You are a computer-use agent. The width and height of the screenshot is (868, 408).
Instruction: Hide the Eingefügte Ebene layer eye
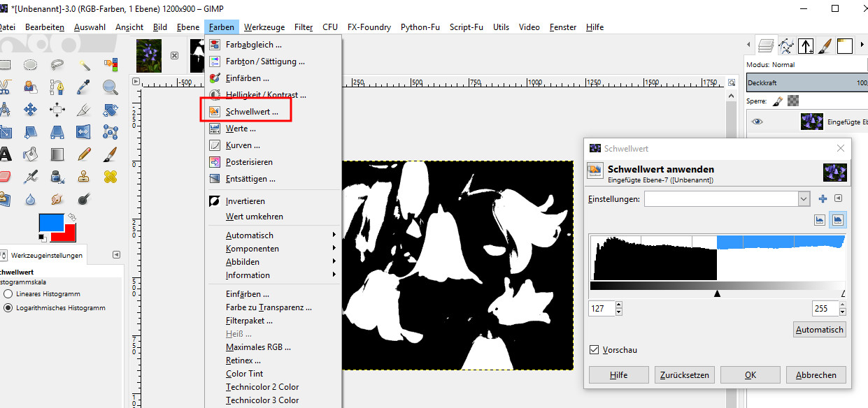click(x=757, y=122)
